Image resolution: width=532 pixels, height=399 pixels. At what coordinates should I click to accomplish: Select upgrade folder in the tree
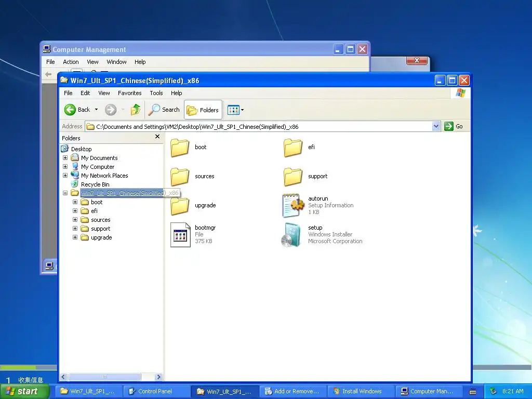[101, 237]
